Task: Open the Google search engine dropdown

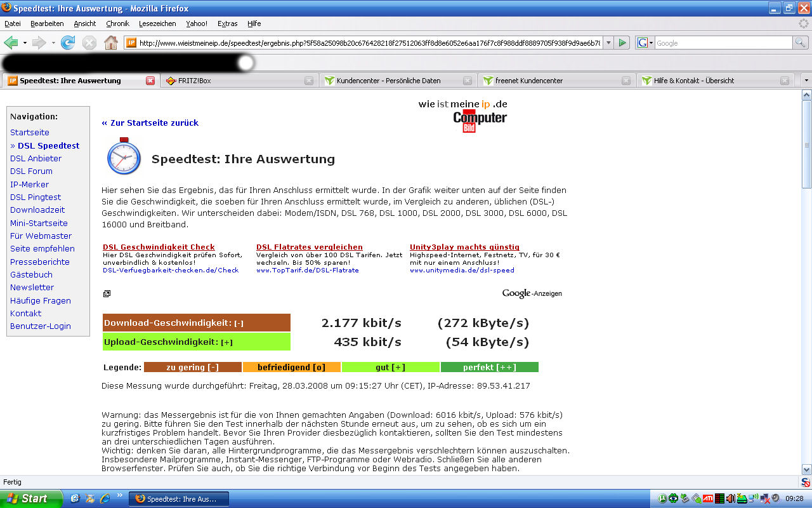Action: tap(645, 43)
